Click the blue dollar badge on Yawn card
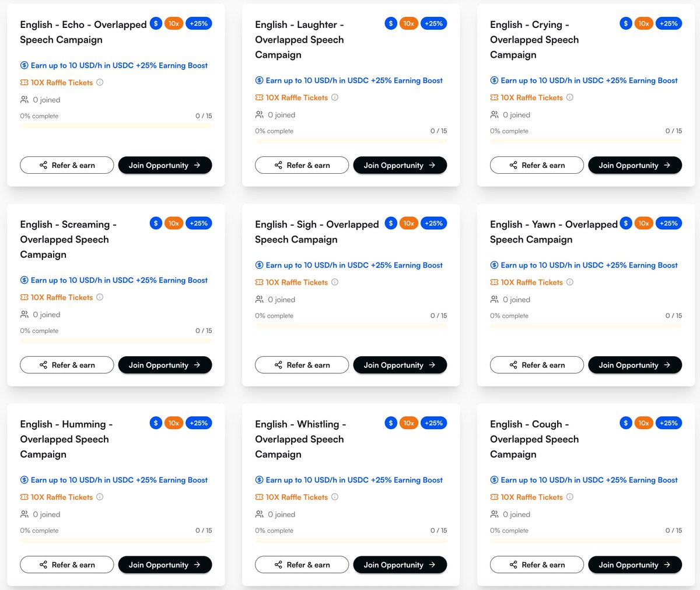This screenshot has height=590, width=700. coord(626,223)
